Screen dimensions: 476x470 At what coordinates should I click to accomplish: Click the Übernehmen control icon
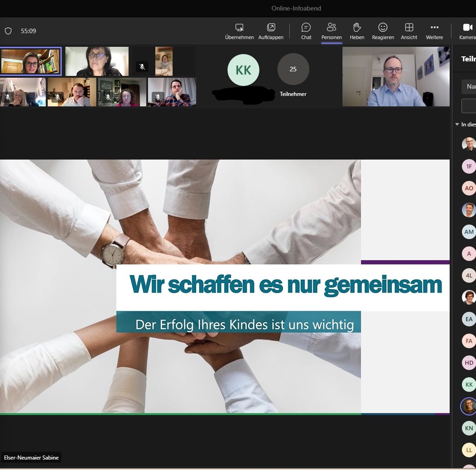click(239, 28)
